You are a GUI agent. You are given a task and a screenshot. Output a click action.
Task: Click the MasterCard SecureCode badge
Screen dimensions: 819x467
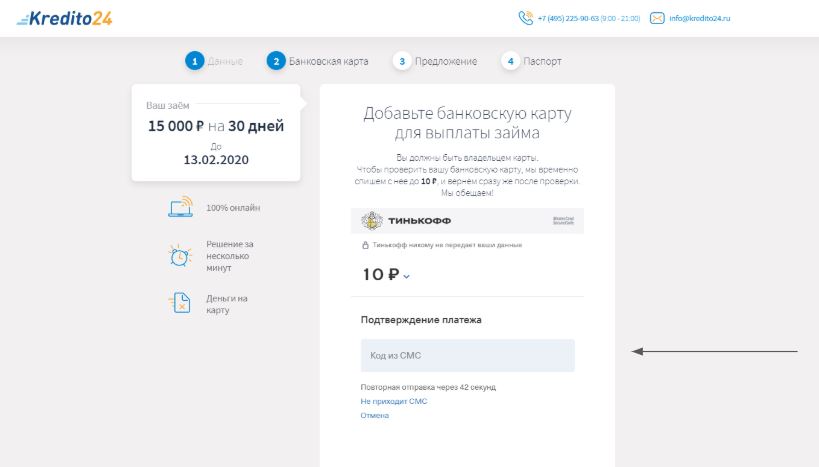click(564, 221)
